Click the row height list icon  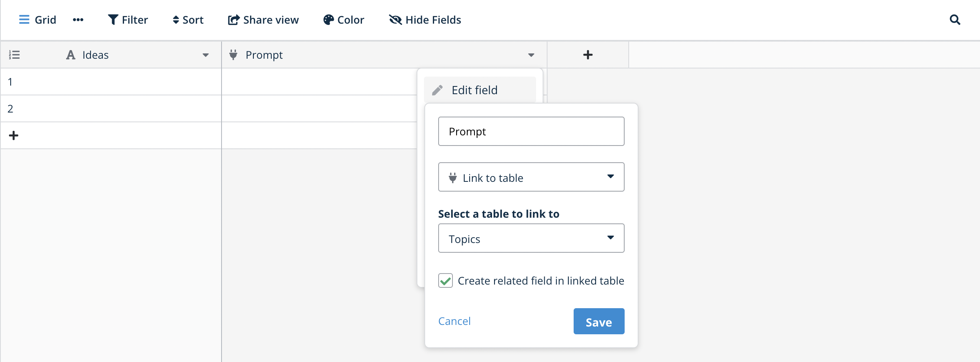click(14, 54)
